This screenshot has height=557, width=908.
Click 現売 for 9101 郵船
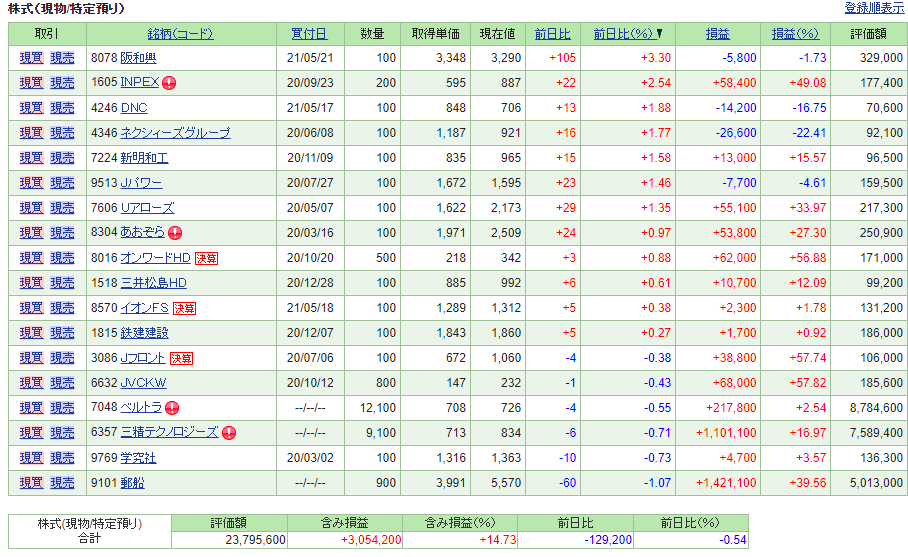(x=63, y=483)
